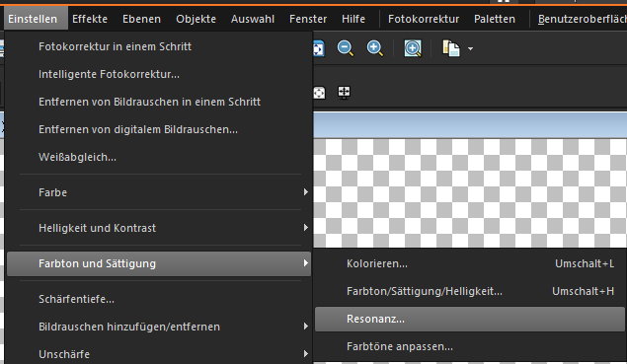Open the Hilfe menu
627x364 pixels.
click(353, 19)
